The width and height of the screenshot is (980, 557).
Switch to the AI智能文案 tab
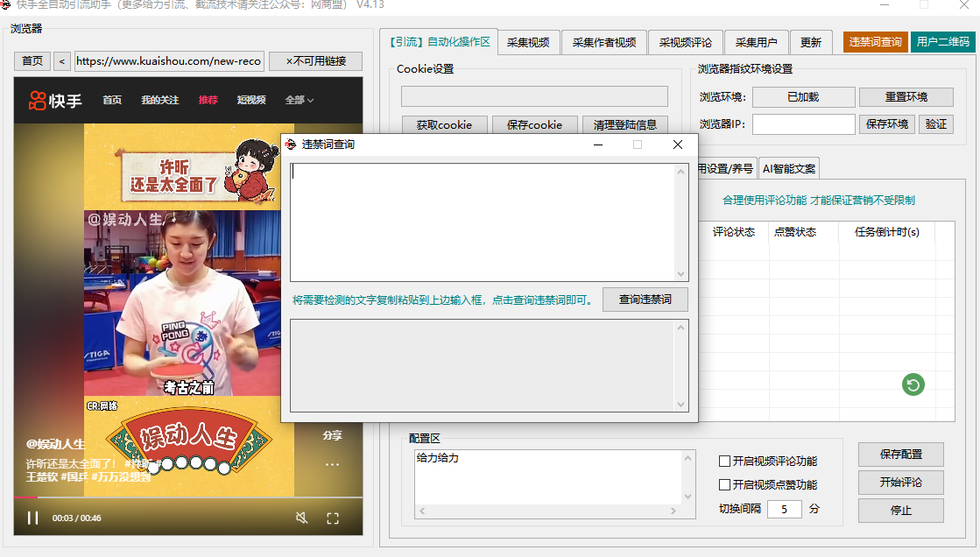pyautogui.click(x=789, y=169)
